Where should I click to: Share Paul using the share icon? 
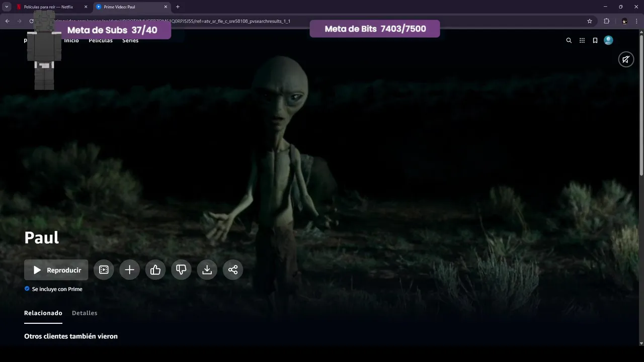[233, 270]
